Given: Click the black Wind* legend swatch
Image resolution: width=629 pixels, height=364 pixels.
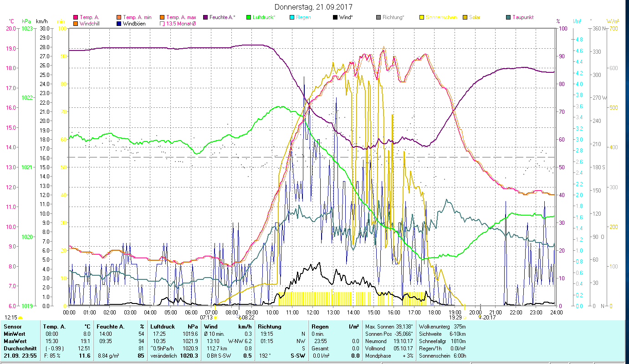Looking at the screenshot, I should click(x=335, y=18).
